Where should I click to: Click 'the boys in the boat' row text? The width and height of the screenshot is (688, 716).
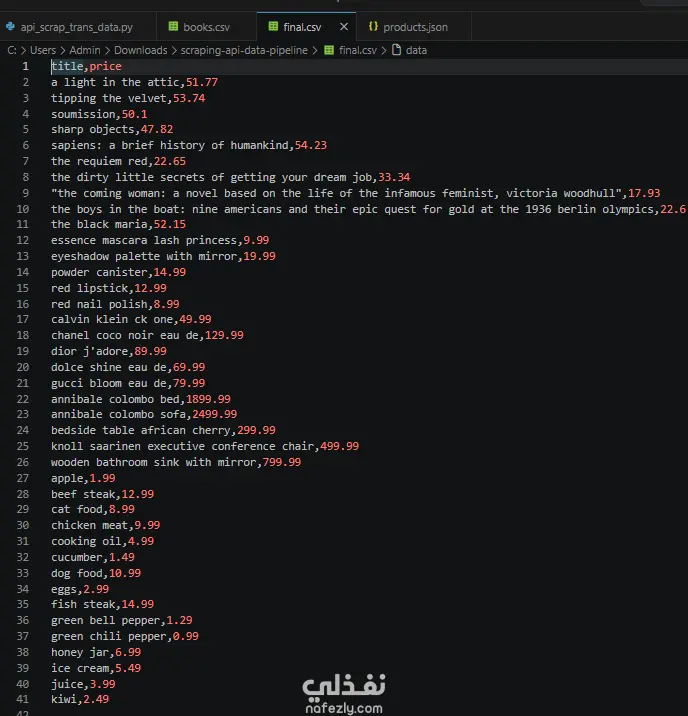pos(115,209)
